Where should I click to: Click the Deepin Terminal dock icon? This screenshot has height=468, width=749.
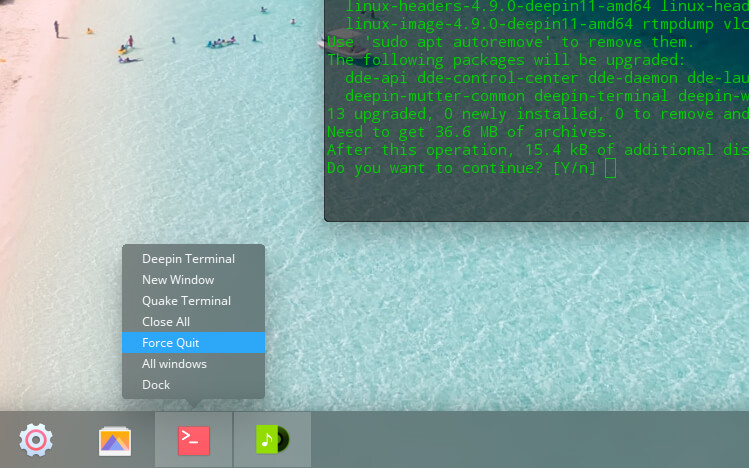[x=193, y=440]
